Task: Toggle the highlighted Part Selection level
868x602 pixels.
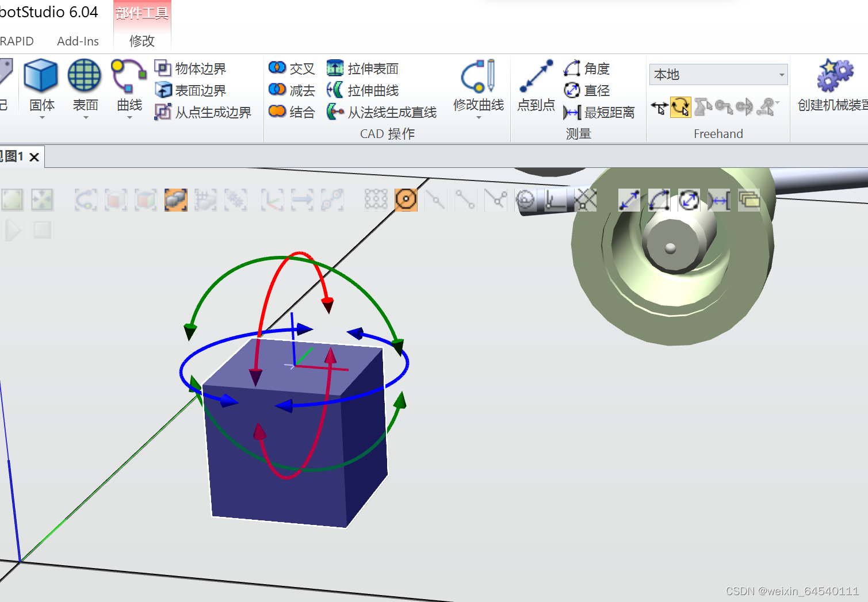Action: (x=175, y=200)
